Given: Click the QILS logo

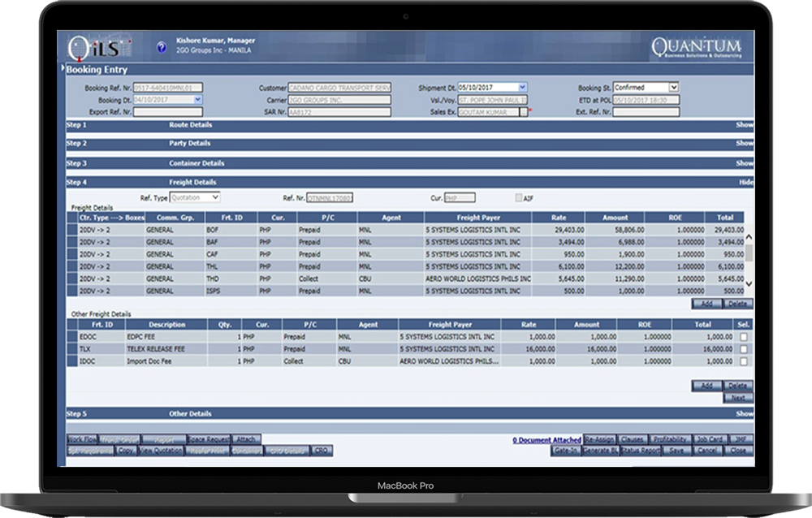Looking at the screenshot, I should (x=93, y=46).
